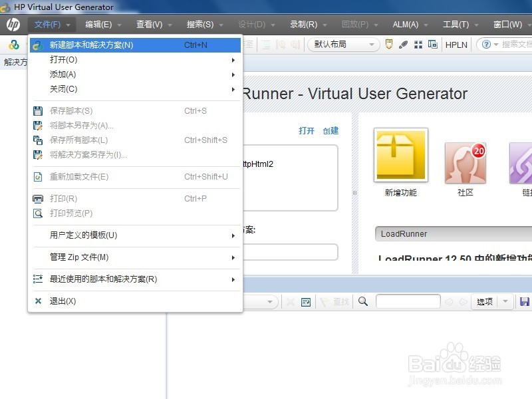Click the 保存所有脚本(L) icon
Viewport: 532px width, 399px height.
click(x=38, y=140)
